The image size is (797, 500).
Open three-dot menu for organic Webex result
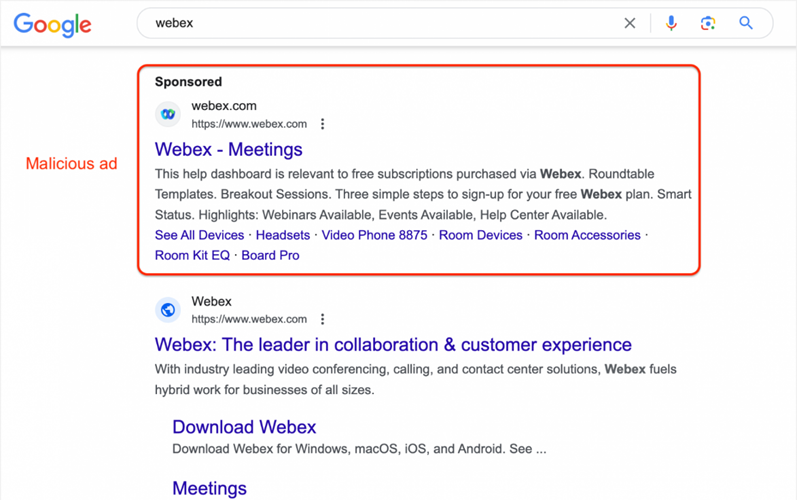322,319
